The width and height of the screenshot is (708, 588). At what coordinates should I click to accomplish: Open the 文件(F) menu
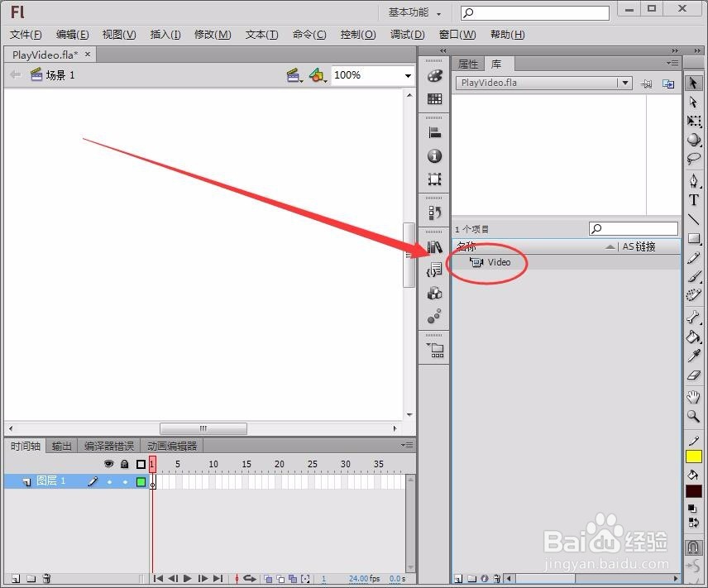pos(26,35)
